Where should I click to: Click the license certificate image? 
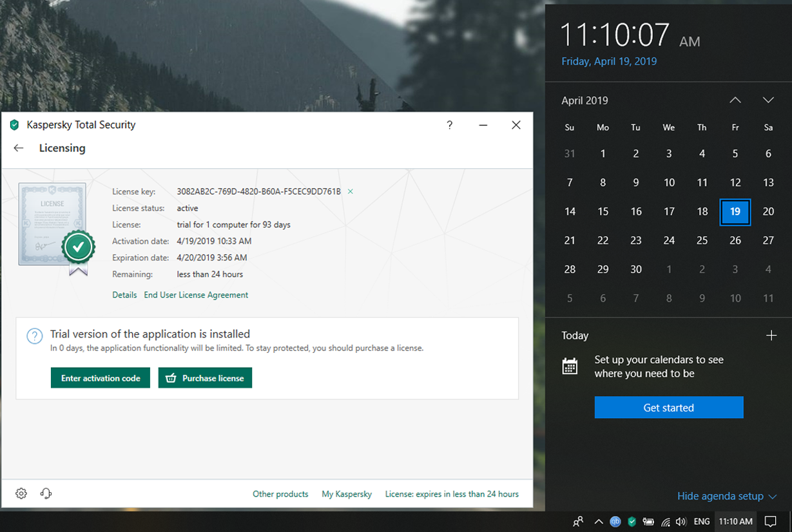[x=57, y=229]
